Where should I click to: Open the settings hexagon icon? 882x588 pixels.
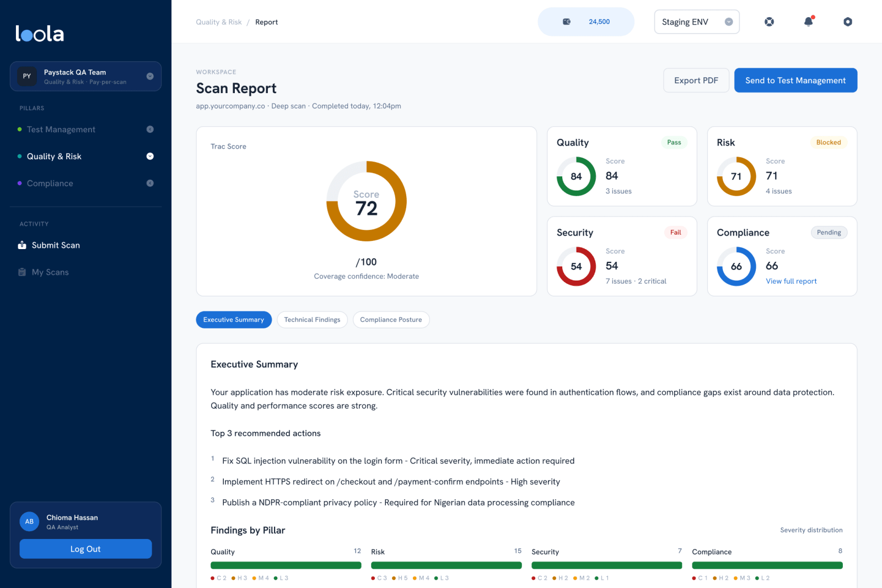[848, 21]
